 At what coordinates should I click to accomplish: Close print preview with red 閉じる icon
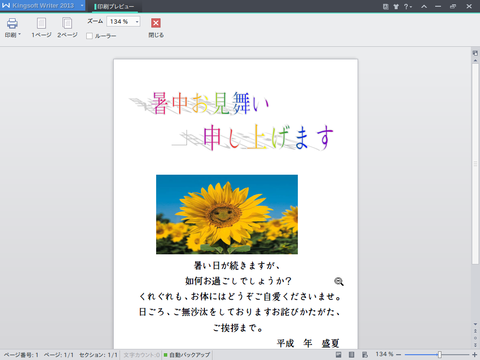click(x=156, y=23)
